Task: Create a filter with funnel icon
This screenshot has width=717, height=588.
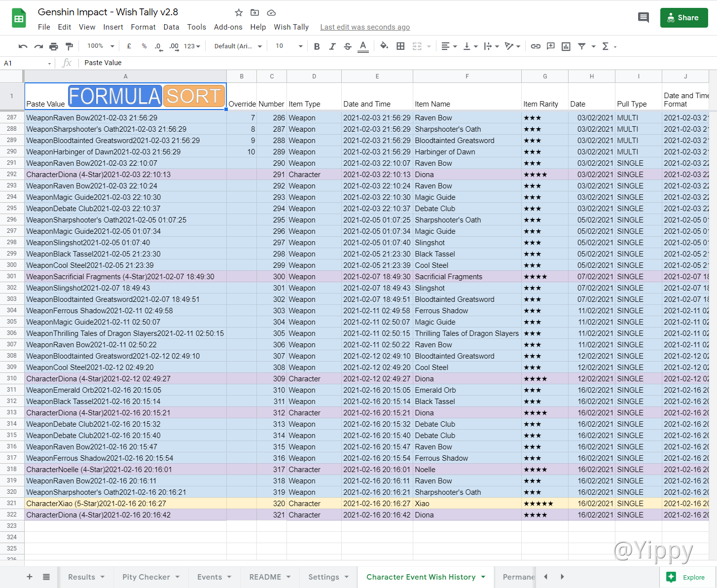Action: tap(582, 46)
